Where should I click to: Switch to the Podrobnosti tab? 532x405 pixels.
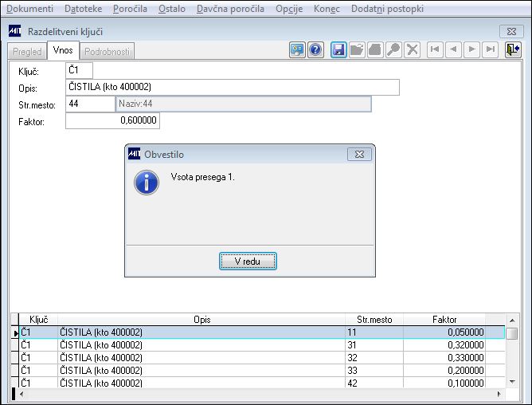click(x=107, y=52)
